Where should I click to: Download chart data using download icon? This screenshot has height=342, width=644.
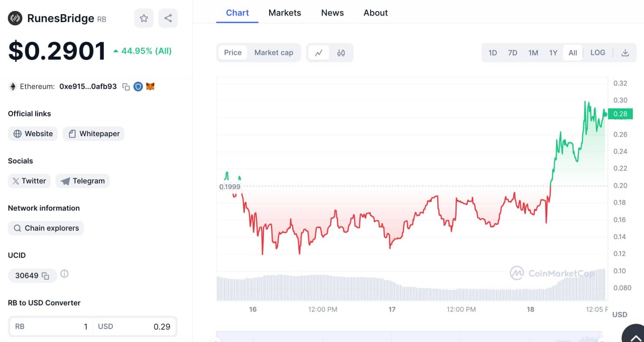pyautogui.click(x=625, y=53)
